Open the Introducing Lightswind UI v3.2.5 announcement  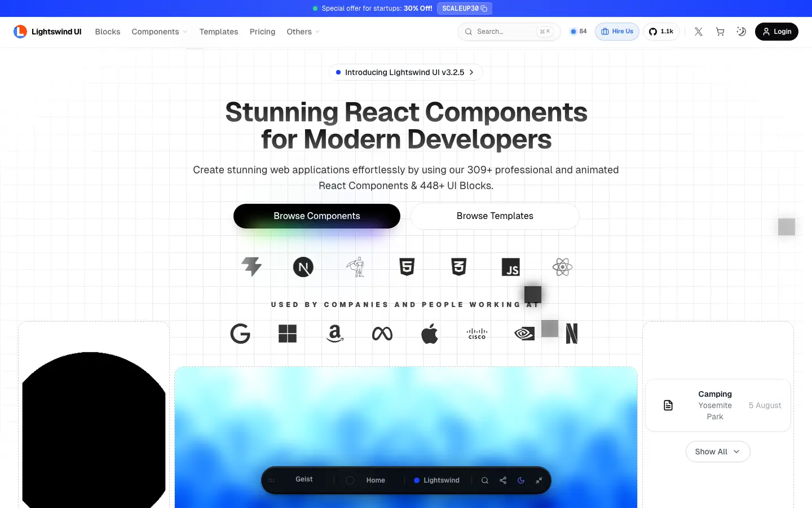405,72
